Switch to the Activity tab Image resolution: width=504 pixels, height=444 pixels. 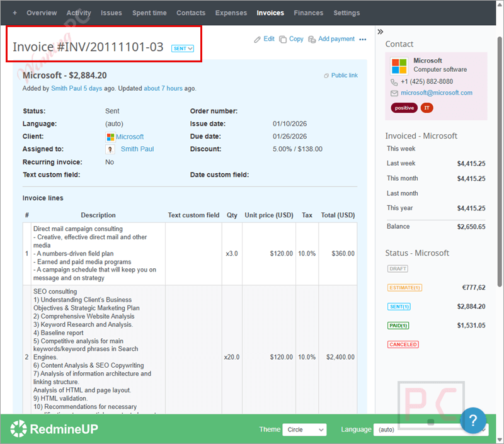[x=79, y=13]
